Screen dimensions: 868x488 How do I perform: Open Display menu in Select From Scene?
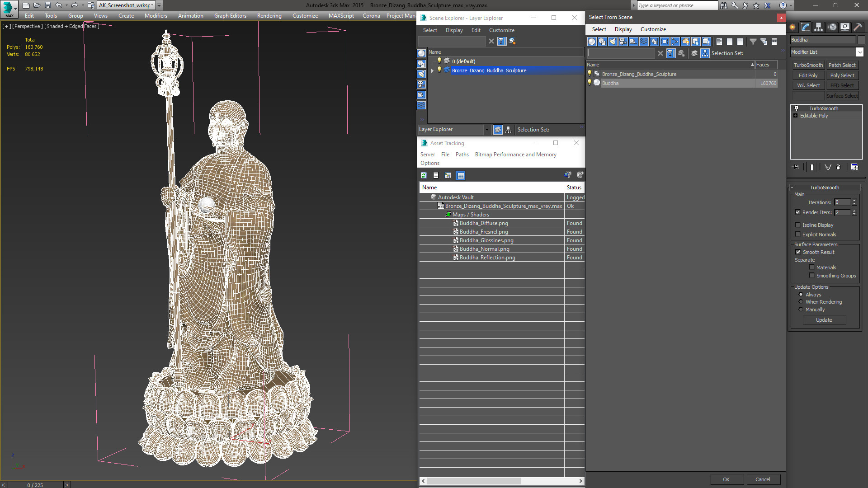[x=623, y=29]
